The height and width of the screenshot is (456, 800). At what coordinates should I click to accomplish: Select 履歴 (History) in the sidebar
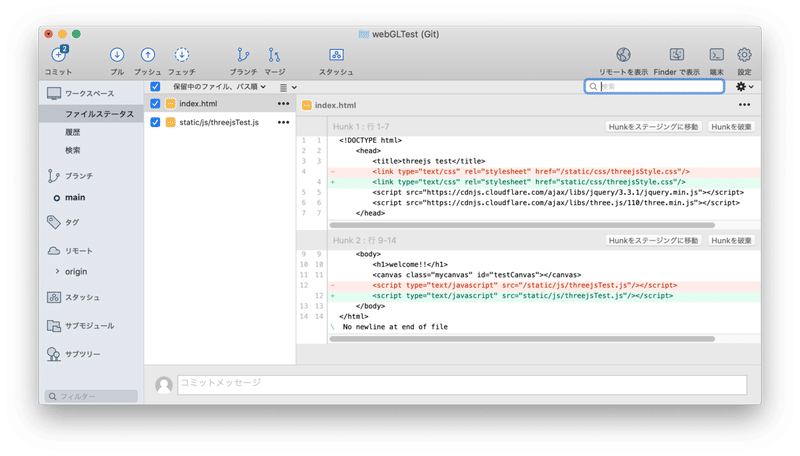pyautogui.click(x=72, y=132)
